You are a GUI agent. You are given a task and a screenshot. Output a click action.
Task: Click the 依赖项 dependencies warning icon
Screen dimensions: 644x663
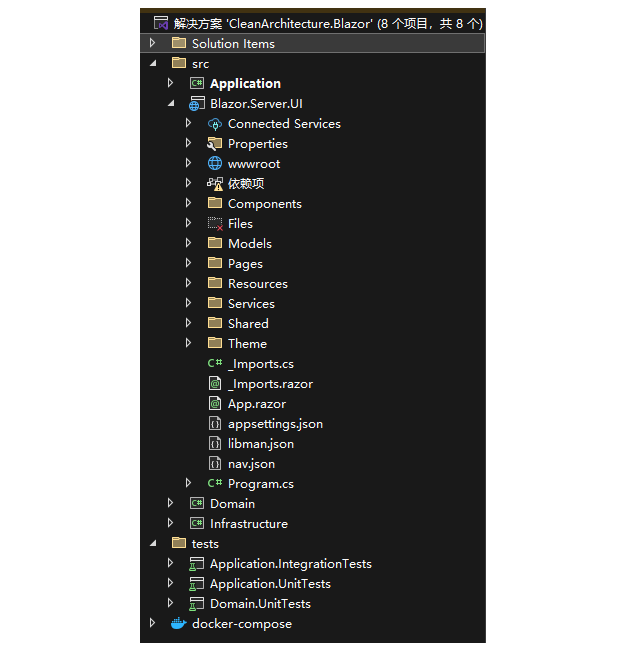215,184
